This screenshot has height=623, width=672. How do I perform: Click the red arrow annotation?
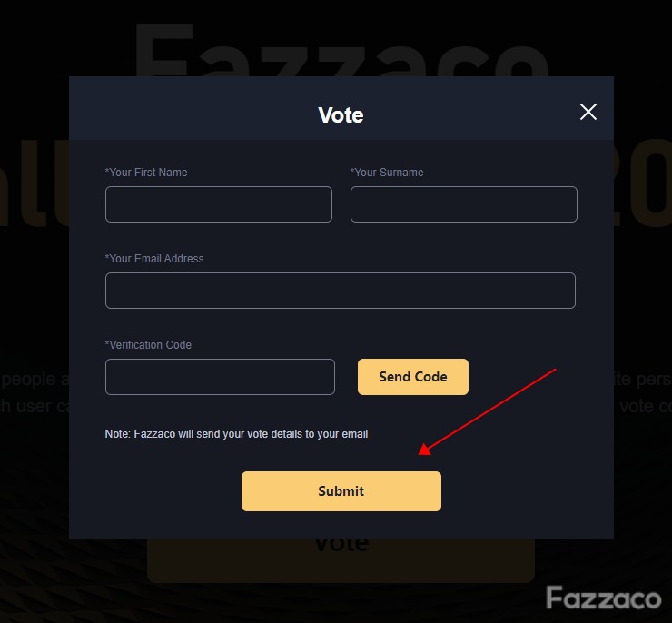[x=487, y=411]
